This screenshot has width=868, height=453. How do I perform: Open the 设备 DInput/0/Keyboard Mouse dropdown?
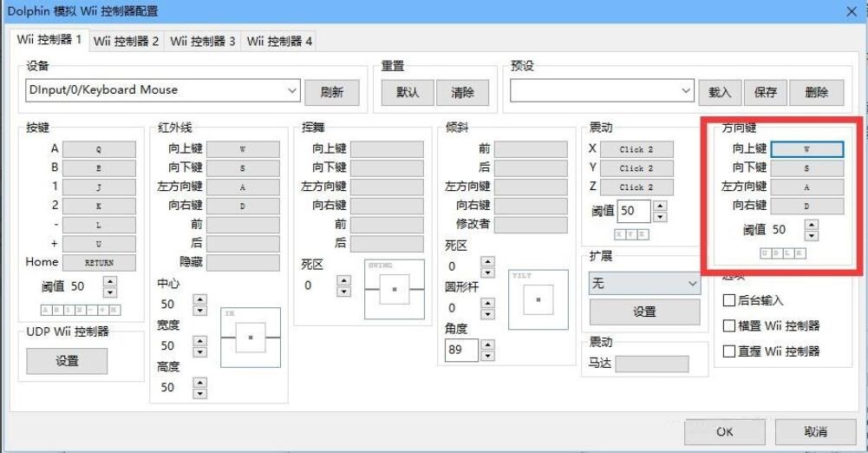click(x=163, y=90)
